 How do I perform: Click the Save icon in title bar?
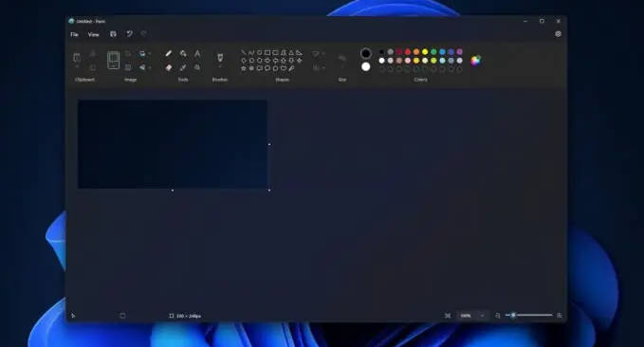pyautogui.click(x=113, y=34)
